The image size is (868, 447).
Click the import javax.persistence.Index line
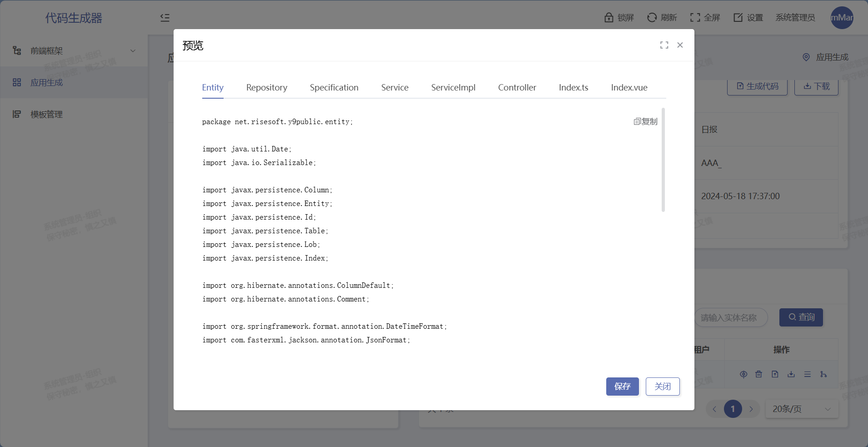tap(265, 258)
